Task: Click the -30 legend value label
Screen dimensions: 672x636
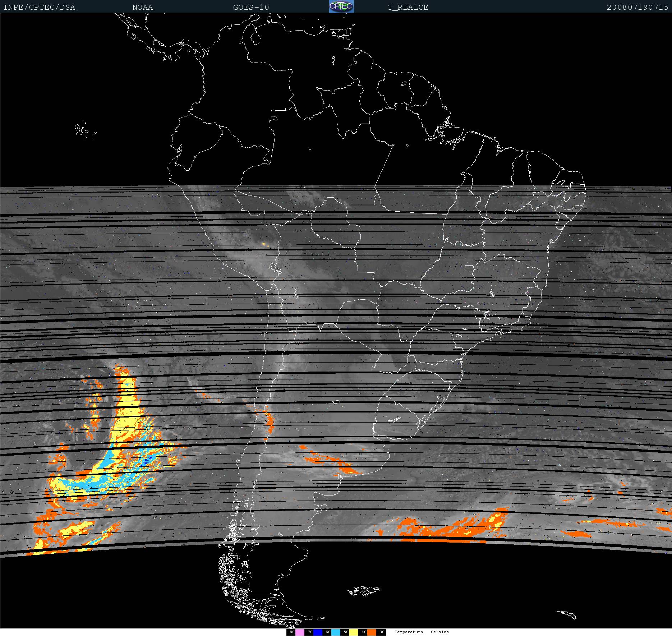Action: pyautogui.click(x=381, y=632)
